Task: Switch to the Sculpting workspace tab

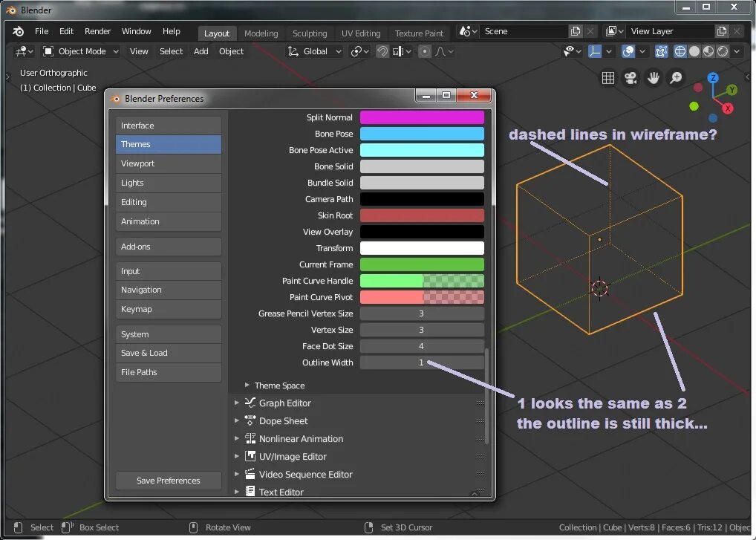Action: point(310,33)
